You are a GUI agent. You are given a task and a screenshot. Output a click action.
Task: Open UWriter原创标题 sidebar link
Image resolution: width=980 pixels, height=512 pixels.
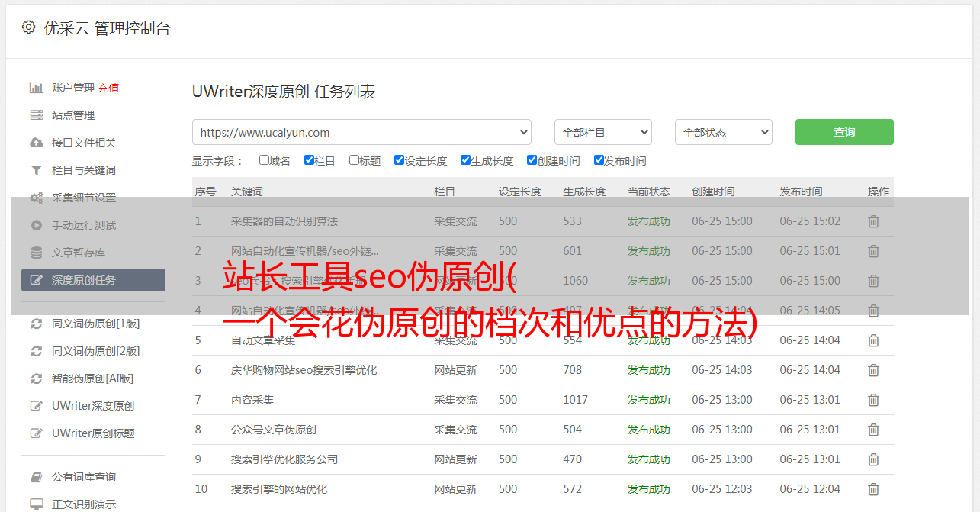point(93,433)
